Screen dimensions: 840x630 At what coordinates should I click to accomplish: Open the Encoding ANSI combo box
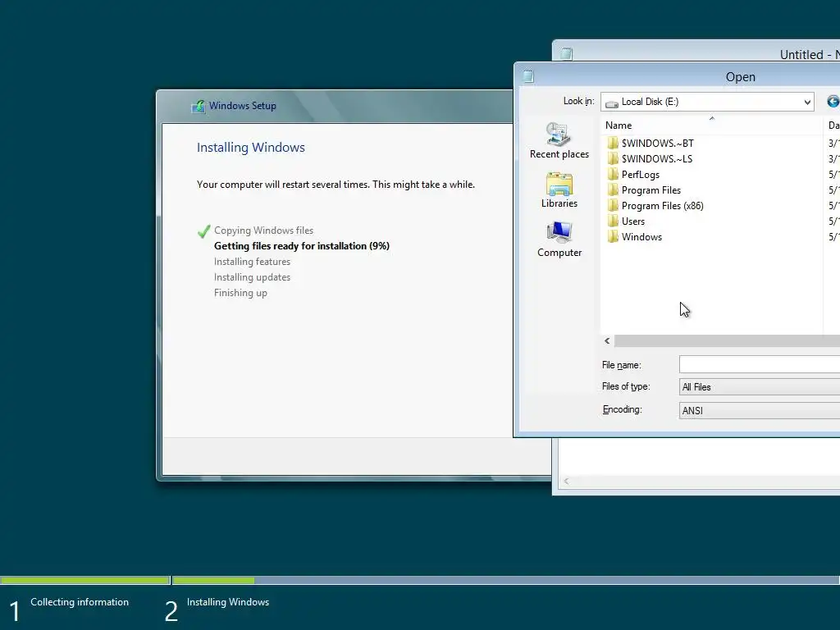point(760,410)
